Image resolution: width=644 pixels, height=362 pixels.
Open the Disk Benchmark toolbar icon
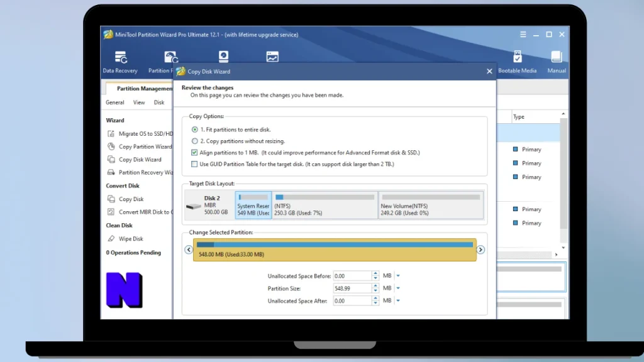[223, 57]
